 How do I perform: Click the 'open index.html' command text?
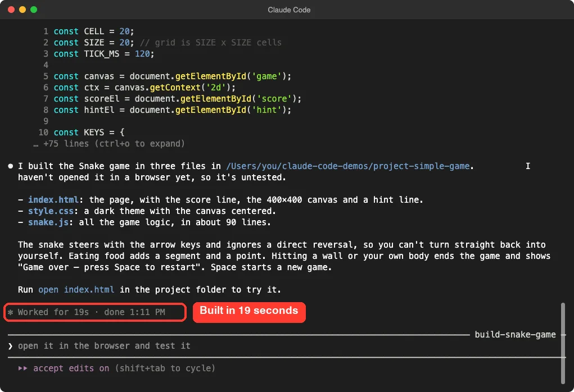coord(76,290)
